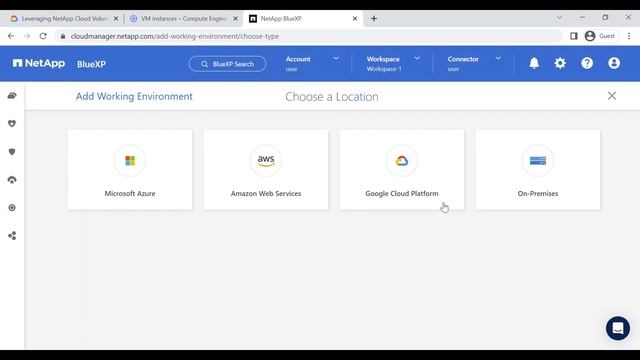
Task: Reload the browser page
Action: coord(43,36)
